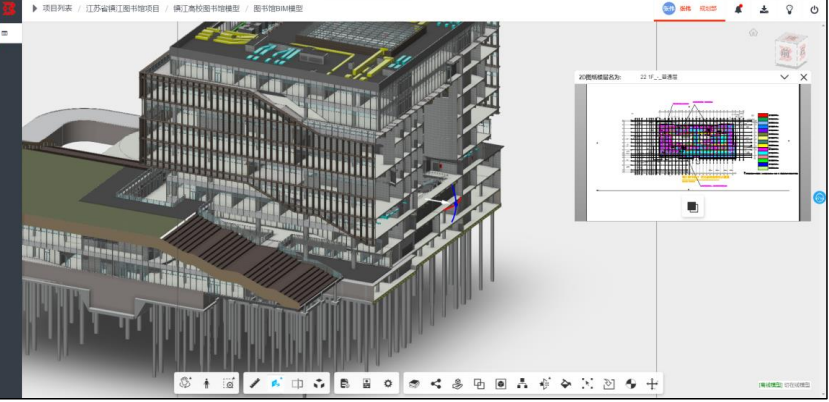The width and height of the screenshot is (829, 402).
Task: Click the four-way move arrows icon
Action: (x=652, y=384)
